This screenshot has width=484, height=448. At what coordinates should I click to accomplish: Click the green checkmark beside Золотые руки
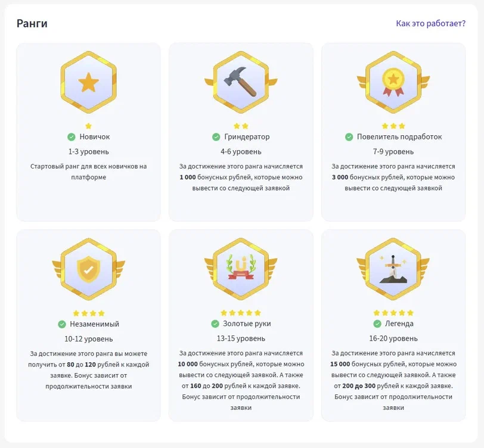215,324
